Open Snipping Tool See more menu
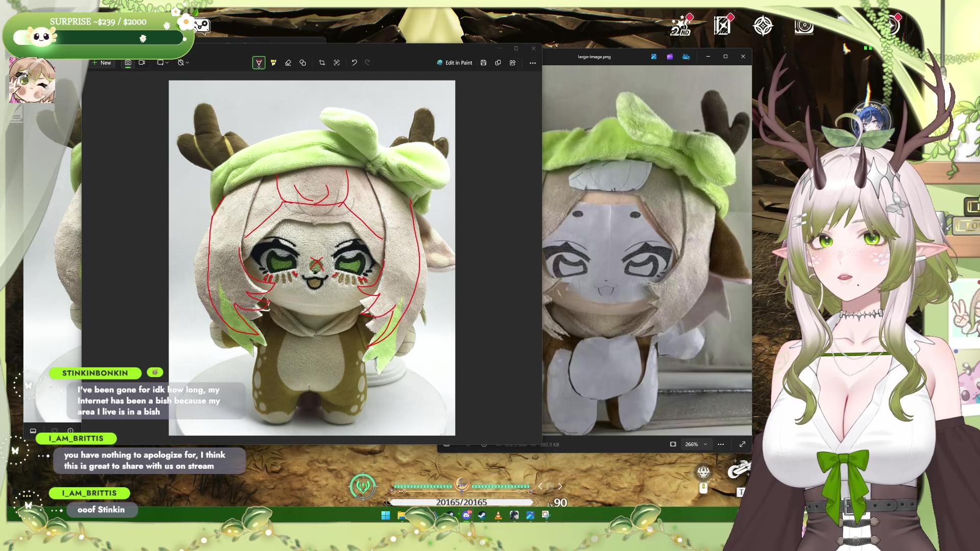980x551 pixels. [x=532, y=63]
